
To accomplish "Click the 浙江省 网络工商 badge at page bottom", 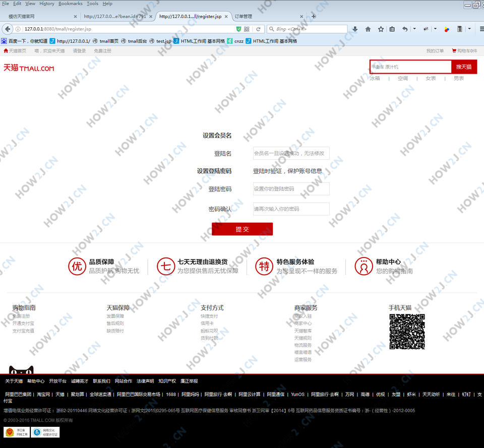I will tap(17, 432).
